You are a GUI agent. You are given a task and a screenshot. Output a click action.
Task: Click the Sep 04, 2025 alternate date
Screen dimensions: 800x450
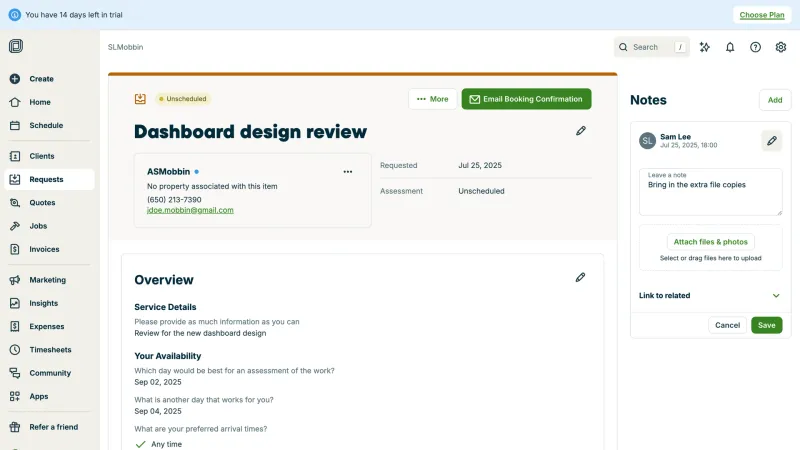pyautogui.click(x=158, y=411)
